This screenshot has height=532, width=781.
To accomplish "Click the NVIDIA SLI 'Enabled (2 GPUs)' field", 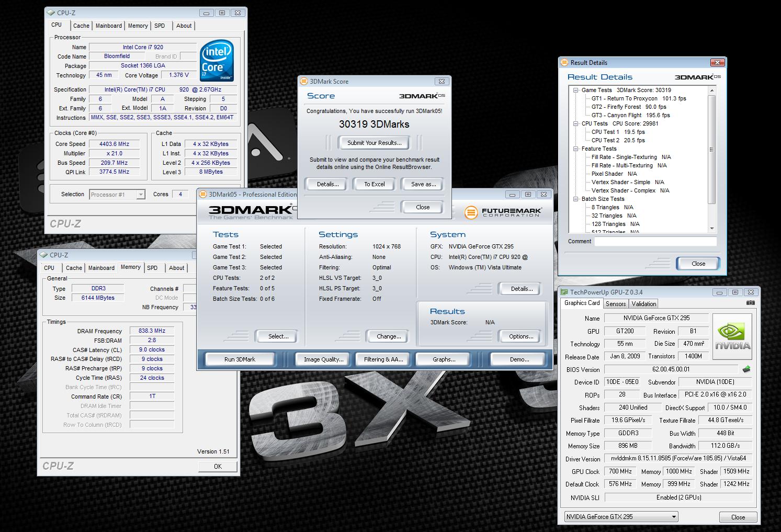I will [678, 497].
